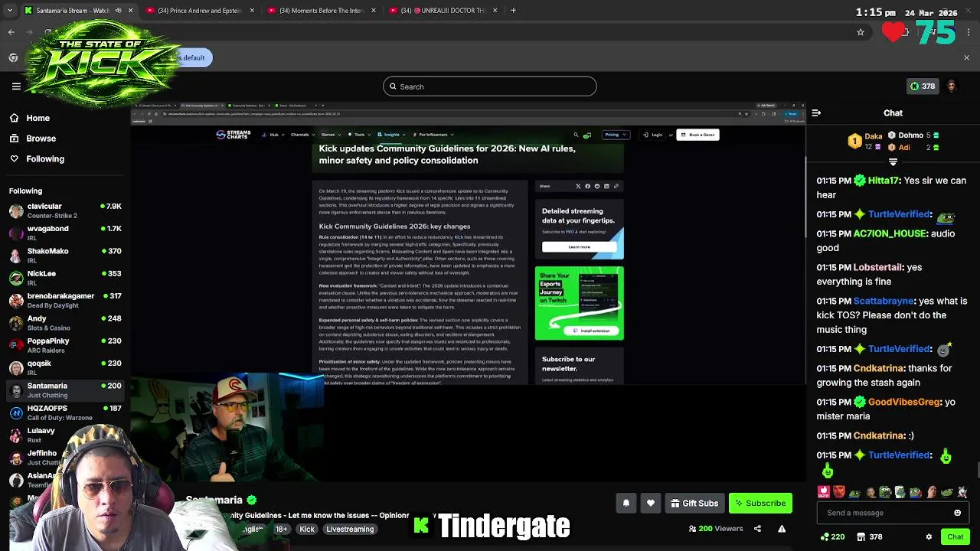Open NickLee channel in Following list
Screen dimensions: 980x551
pos(65,278)
